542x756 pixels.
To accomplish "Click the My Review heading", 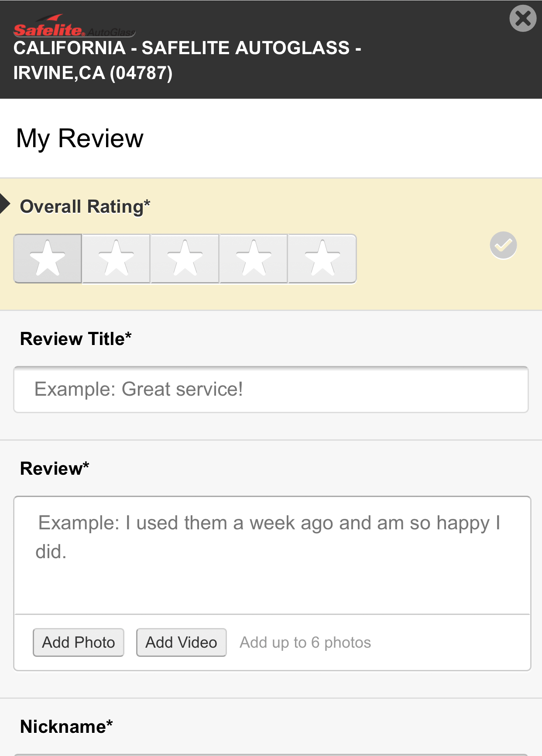I will click(80, 139).
